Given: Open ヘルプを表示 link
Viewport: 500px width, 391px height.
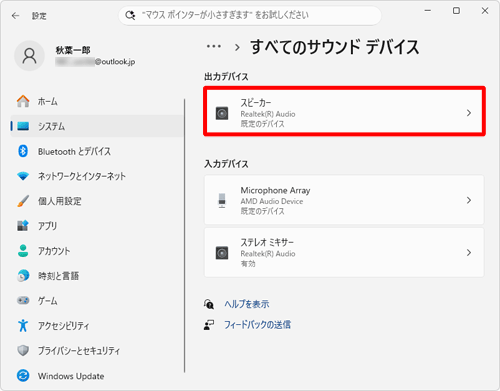Looking at the screenshot, I should click(x=247, y=304).
